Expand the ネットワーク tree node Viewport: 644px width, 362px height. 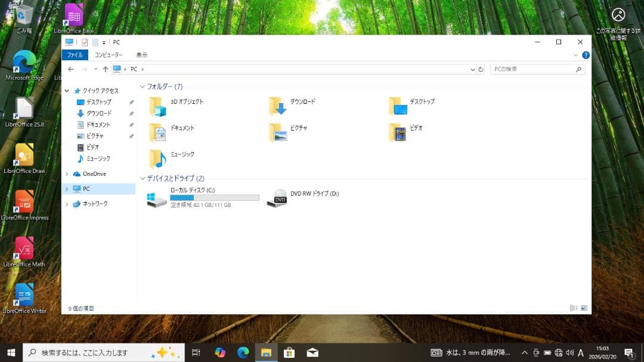[67, 204]
